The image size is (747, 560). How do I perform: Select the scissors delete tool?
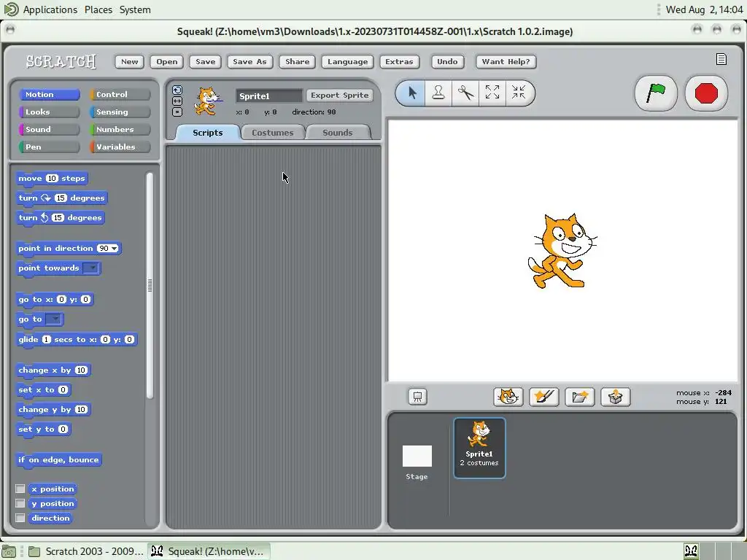click(465, 93)
